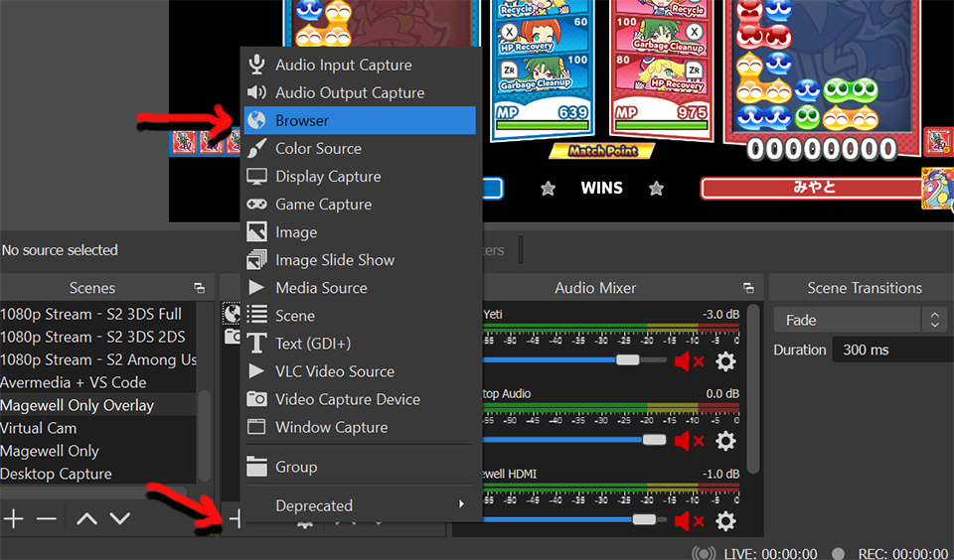Select Display Capture in the source menu
The height and width of the screenshot is (560, 954).
[x=359, y=177]
